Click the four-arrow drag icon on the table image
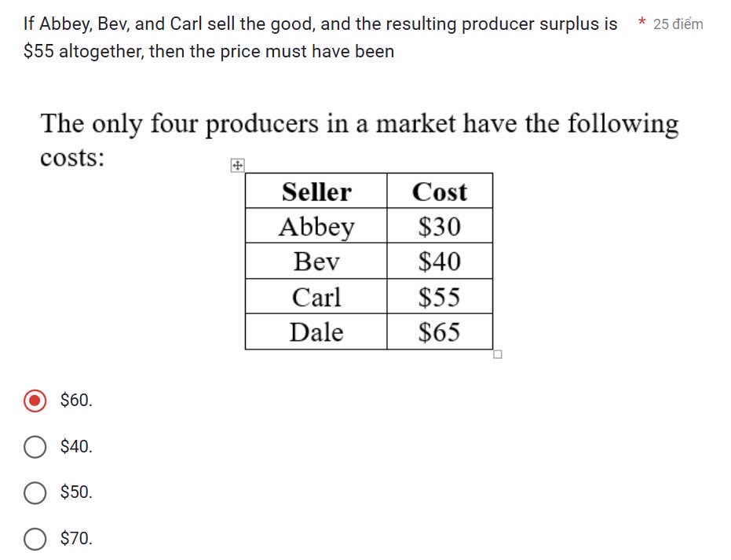Screen dimensions: 731x560 [237, 165]
